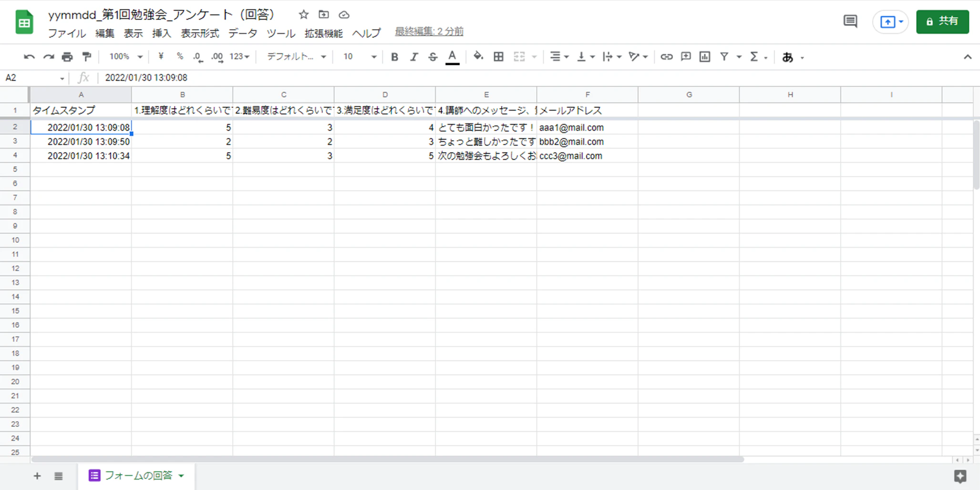The width and height of the screenshot is (980, 490).
Task: Open the 表示形式 menu
Action: pos(200,33)
